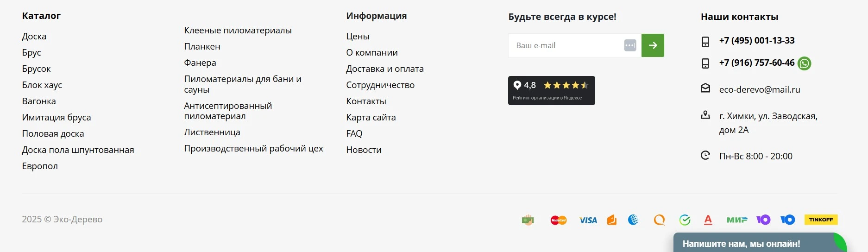Click the QIWI payment icon
This screenshot has height=252, width=868.
[659, 220]
